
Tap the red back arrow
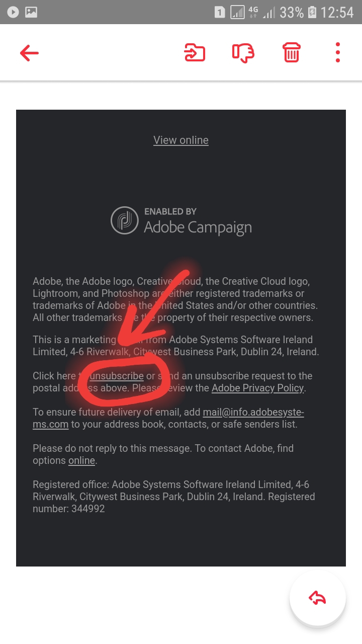coord(29,53)
